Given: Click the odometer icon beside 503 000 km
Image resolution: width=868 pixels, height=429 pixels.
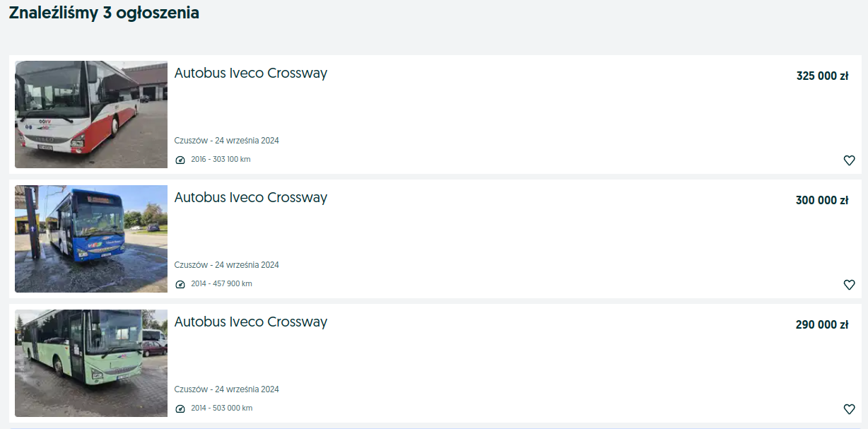Looking at the screenshot, I should (180, 408).
